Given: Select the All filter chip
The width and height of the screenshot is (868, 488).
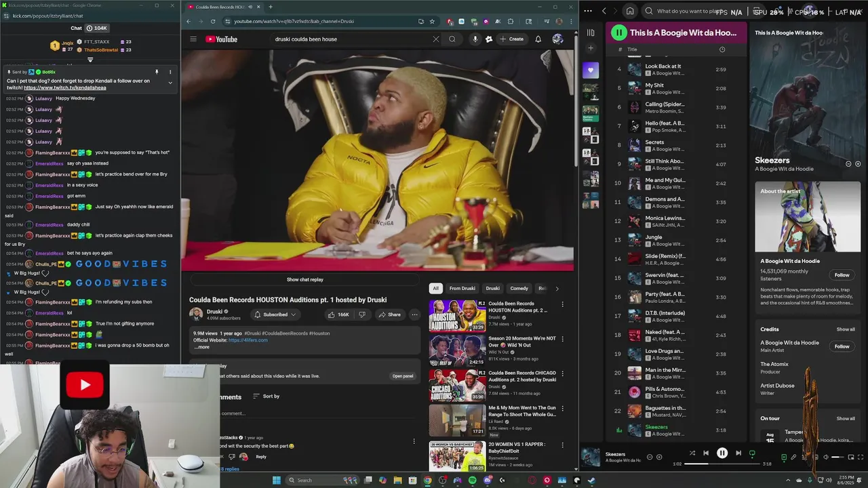Looking at the screenshot, I should 436,288.
